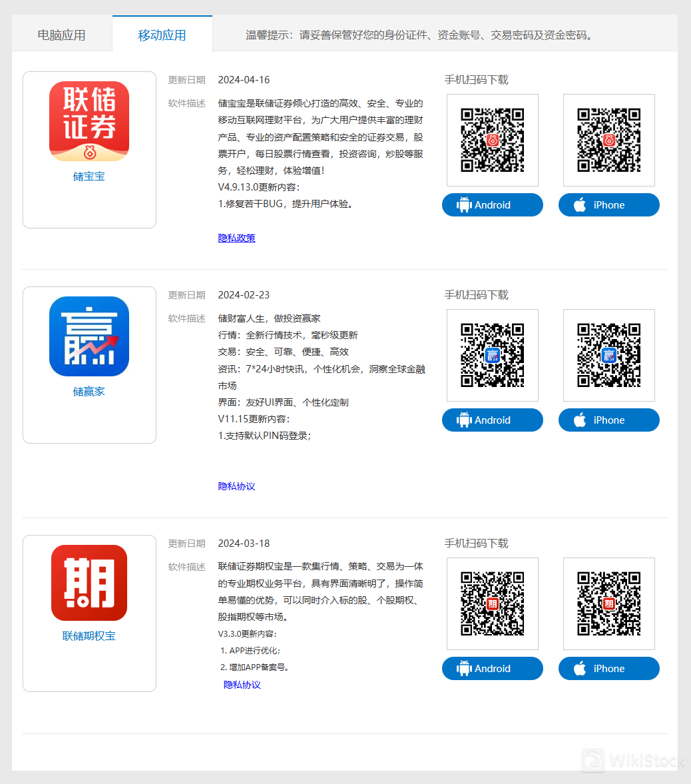Image resolution: width=691 pixels, height=784 pixels.
Task: Click the line 1.修复若干BUG，提升用户体验
Action: click(286, 204)
